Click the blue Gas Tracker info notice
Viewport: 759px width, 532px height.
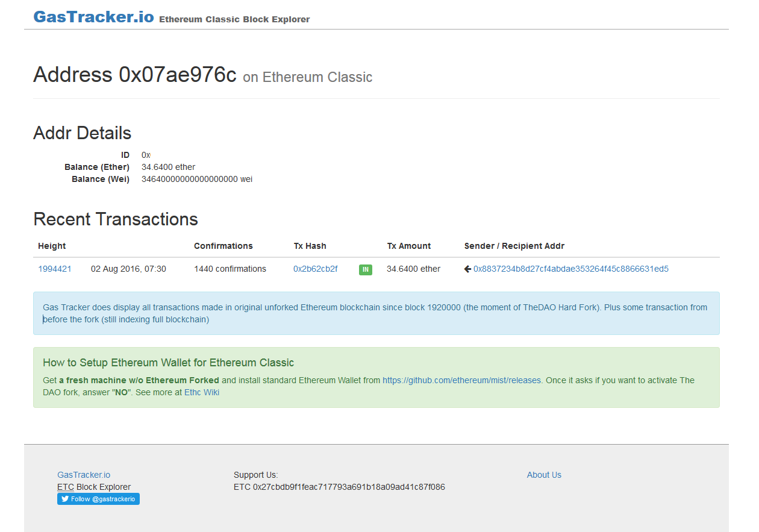376,313
